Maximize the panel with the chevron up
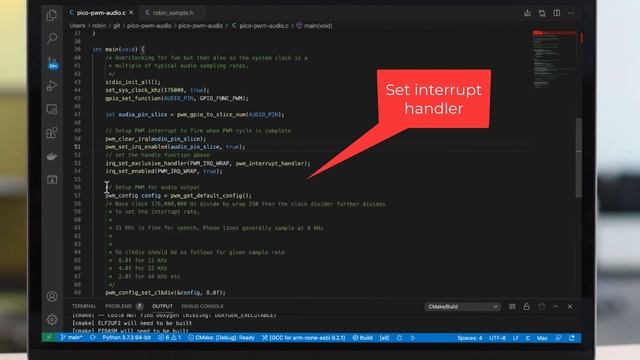640x360 pixels. point(556,307)
